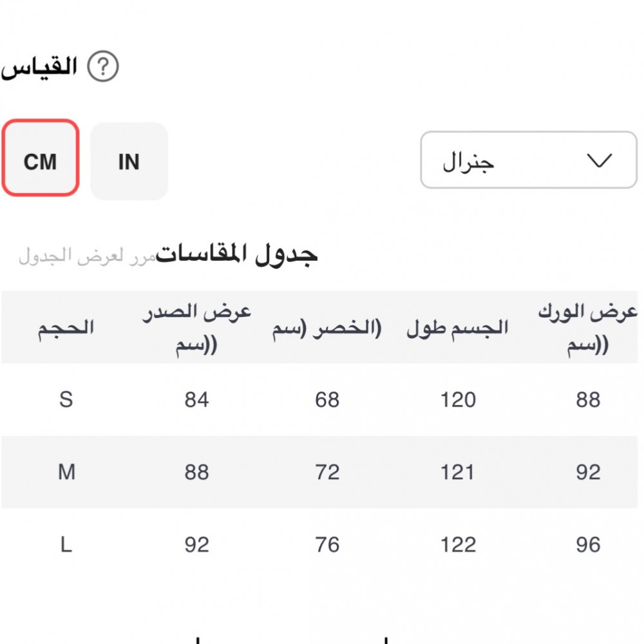Click body length value 122
The image size is (644, 644).
point(458,545)
